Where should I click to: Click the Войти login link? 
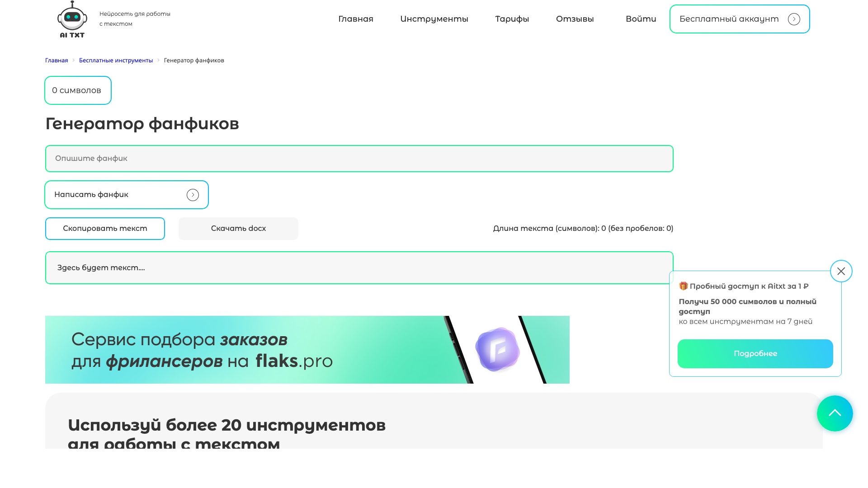click(641, 19)
